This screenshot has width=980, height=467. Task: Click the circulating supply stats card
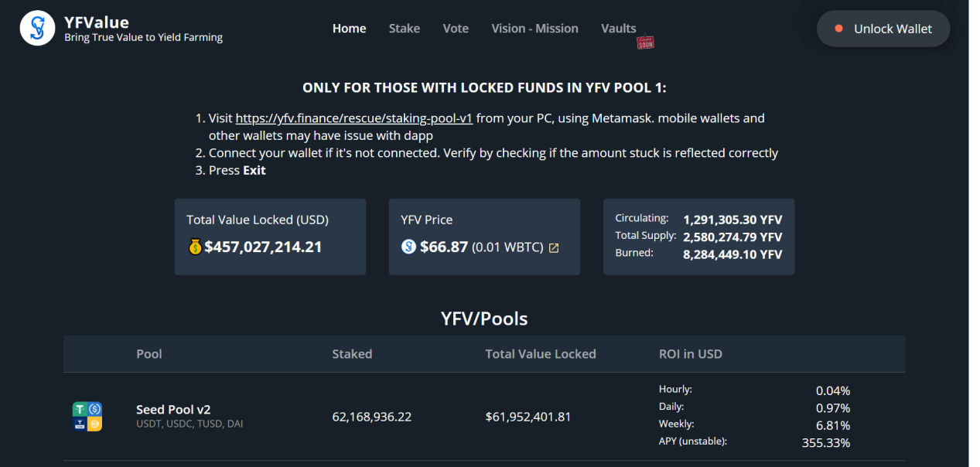(698, 237)
